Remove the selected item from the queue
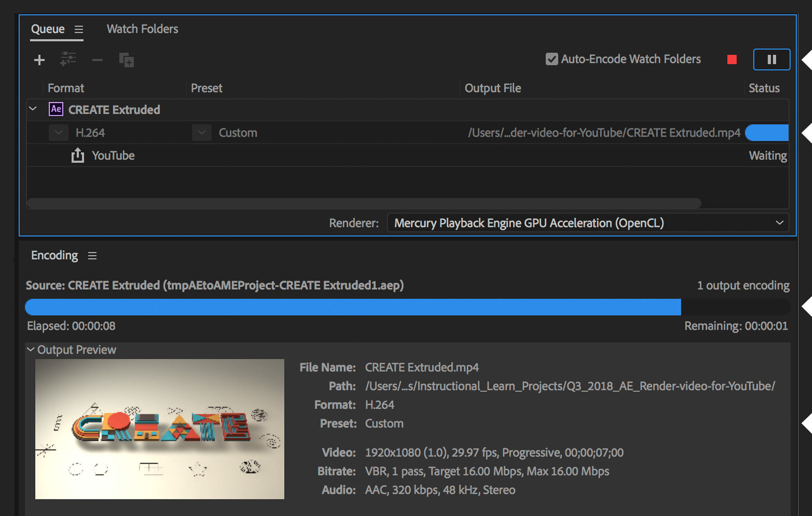Image resolution: width=812 pixels, height=516 pixels. [97, 59]
